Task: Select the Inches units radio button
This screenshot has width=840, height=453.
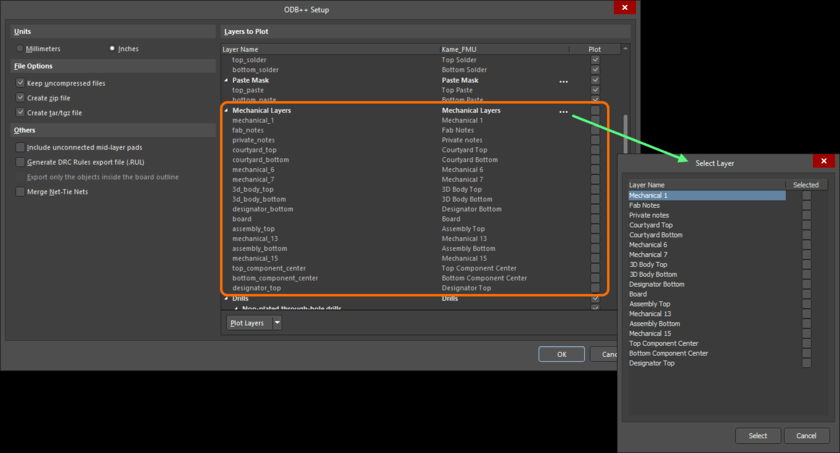Action: tap(112, 49)
